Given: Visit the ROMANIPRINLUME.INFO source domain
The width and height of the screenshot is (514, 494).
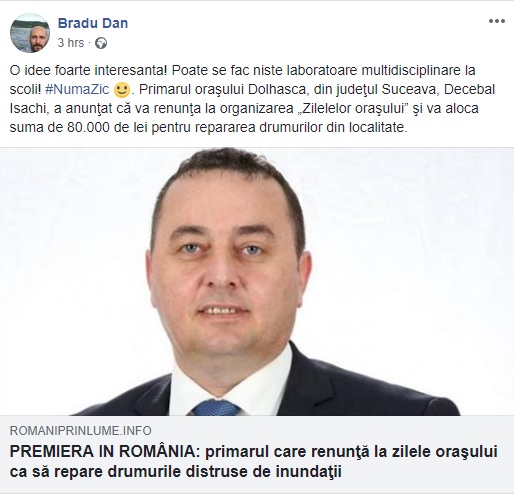Looking at the screenshot, I should click(81, 431).
